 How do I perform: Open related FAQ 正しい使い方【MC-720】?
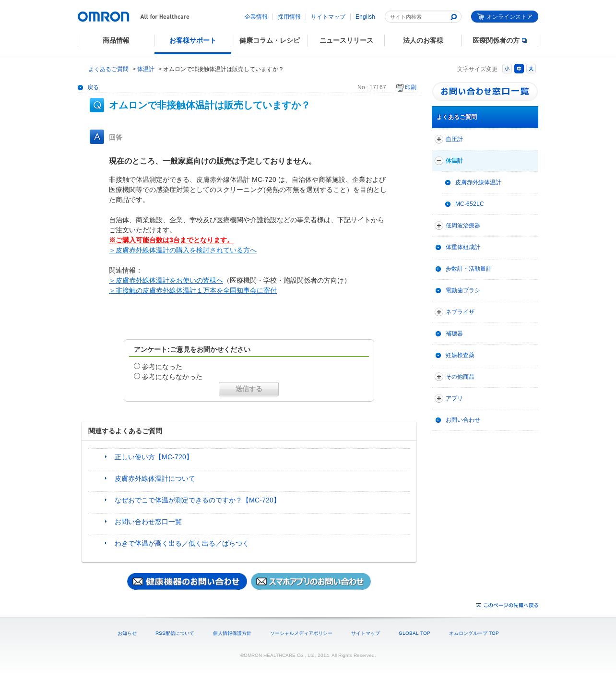coord(154,457)
